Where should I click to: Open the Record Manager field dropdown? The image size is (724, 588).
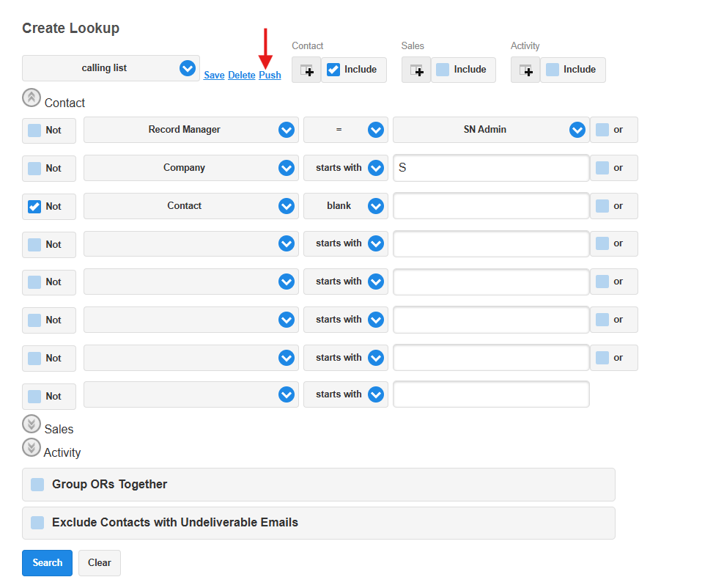(191, 130)
